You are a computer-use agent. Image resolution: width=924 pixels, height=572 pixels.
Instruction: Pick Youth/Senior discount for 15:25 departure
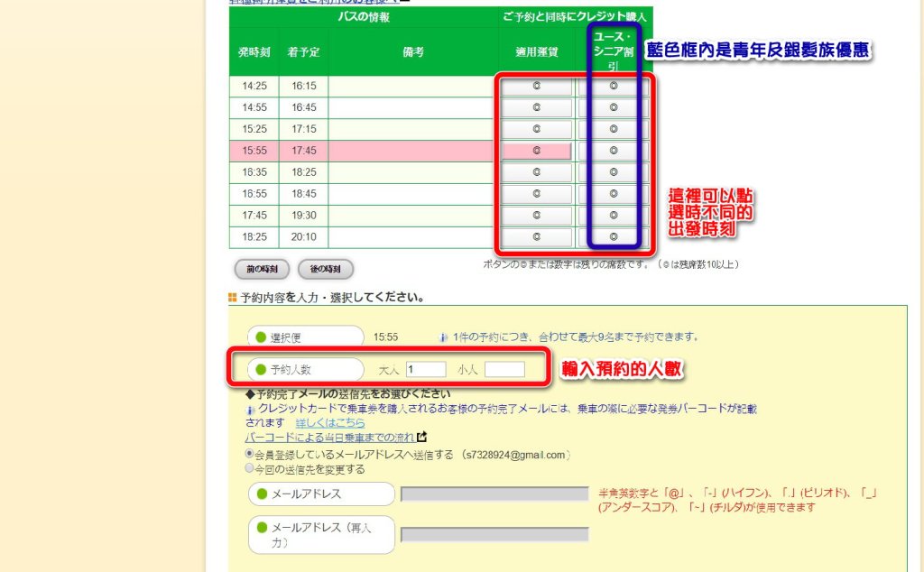click(613, 130)
